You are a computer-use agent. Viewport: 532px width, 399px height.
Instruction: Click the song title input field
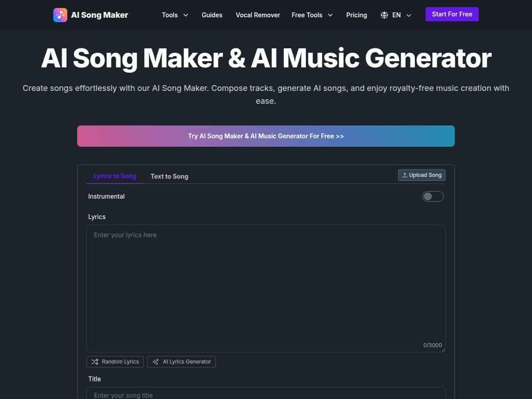(266, 395)
